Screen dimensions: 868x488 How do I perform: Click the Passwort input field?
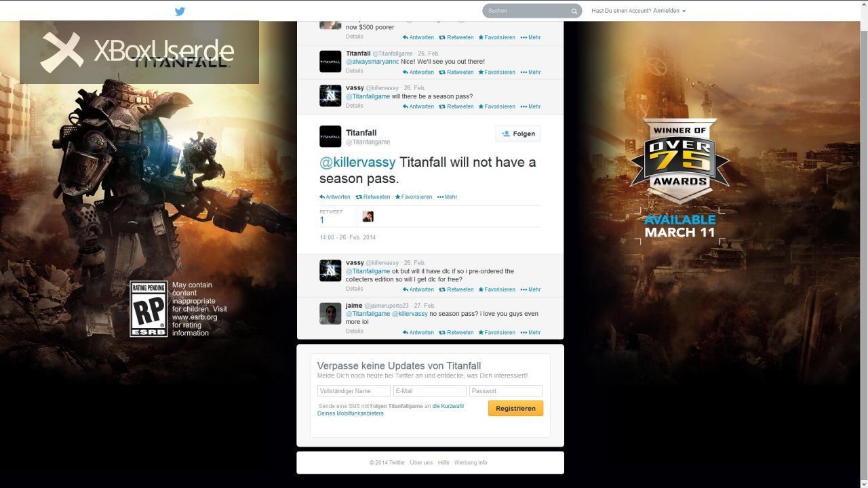[x=506, y=391]
